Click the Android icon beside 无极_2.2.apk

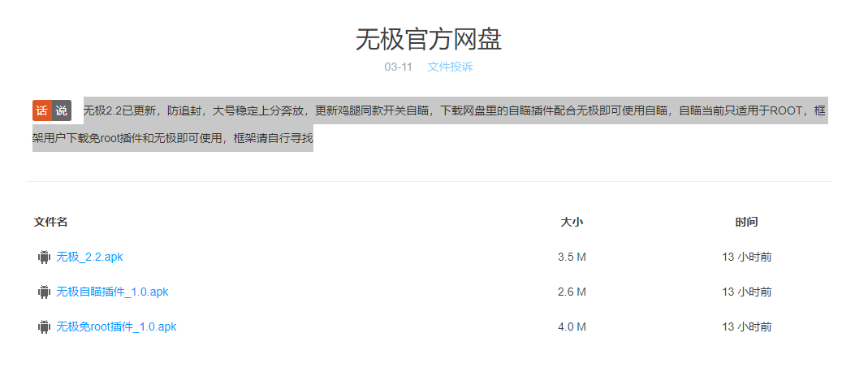click(44, 257)
